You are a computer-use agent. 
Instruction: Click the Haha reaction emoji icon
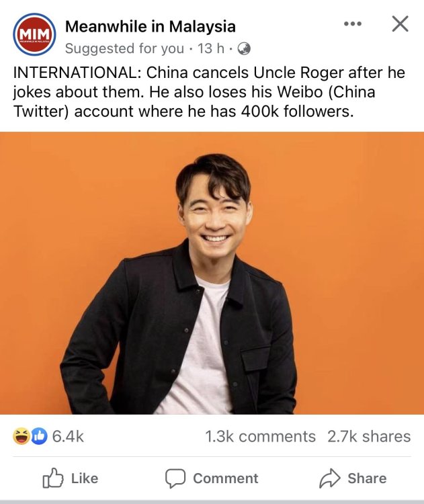(x=21, y=437)
